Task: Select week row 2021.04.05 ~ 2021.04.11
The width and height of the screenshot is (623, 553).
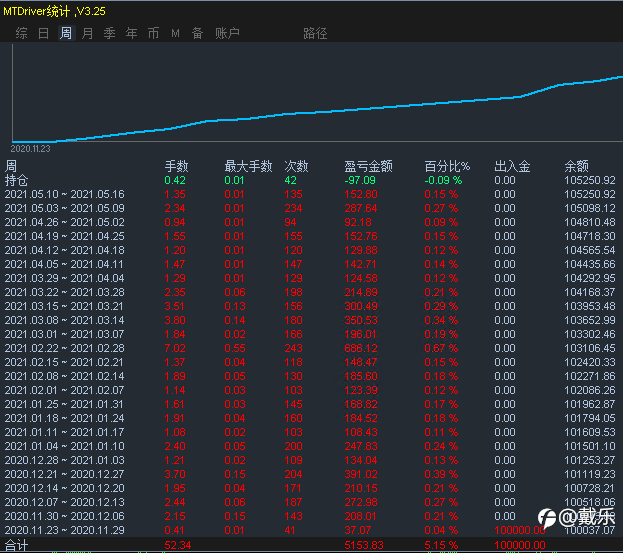Action: [x=64, y=264]
